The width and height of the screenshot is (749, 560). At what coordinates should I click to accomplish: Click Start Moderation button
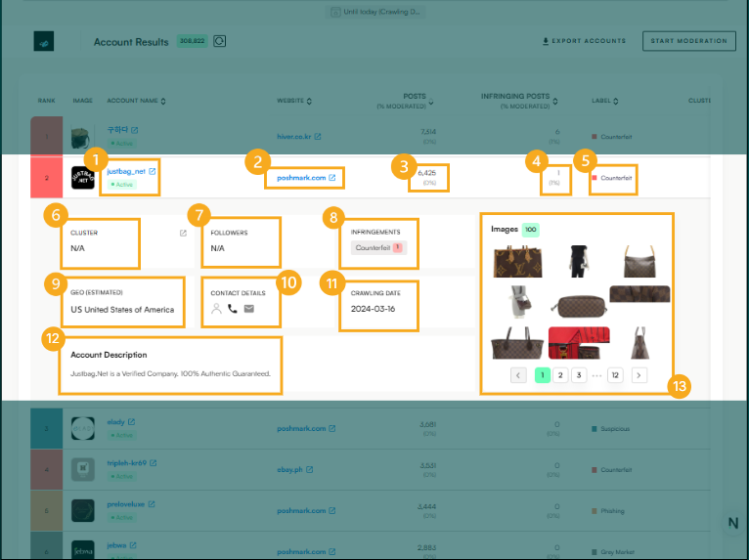point(688,41)
